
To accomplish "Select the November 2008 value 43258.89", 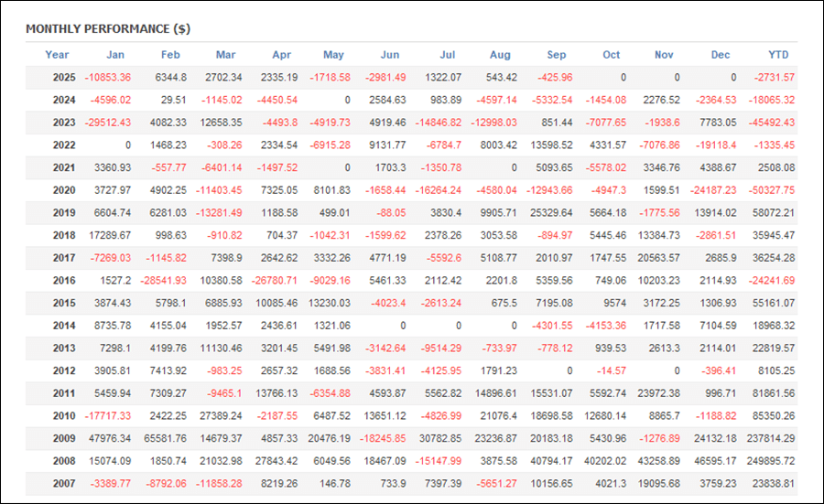I will pos(657,461).
